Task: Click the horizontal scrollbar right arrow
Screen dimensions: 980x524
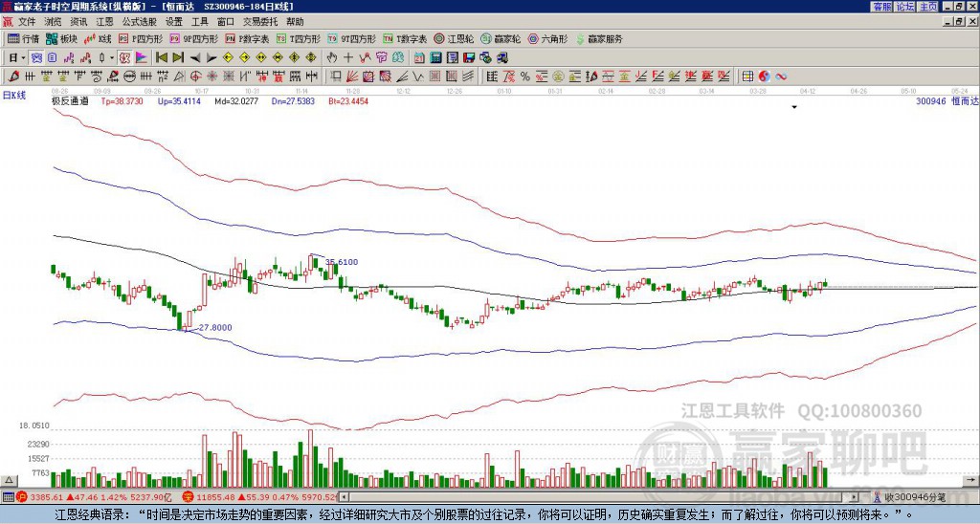Action: click(855, 497)
